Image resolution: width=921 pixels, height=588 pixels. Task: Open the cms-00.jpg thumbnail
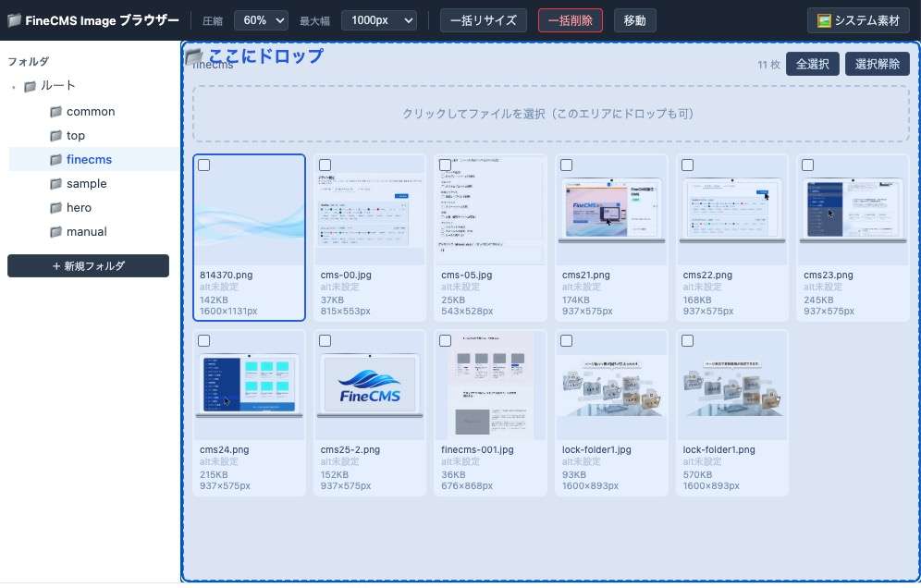click(x=370, y=210)
